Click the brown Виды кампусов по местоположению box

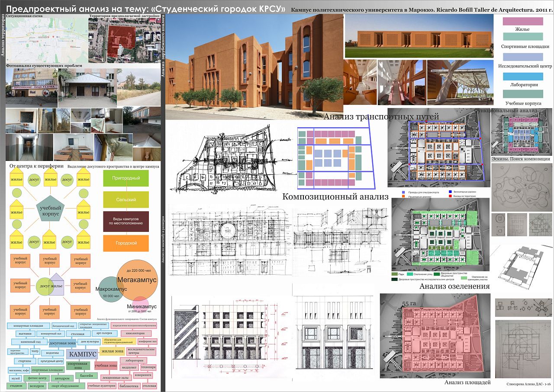point(126,222)
